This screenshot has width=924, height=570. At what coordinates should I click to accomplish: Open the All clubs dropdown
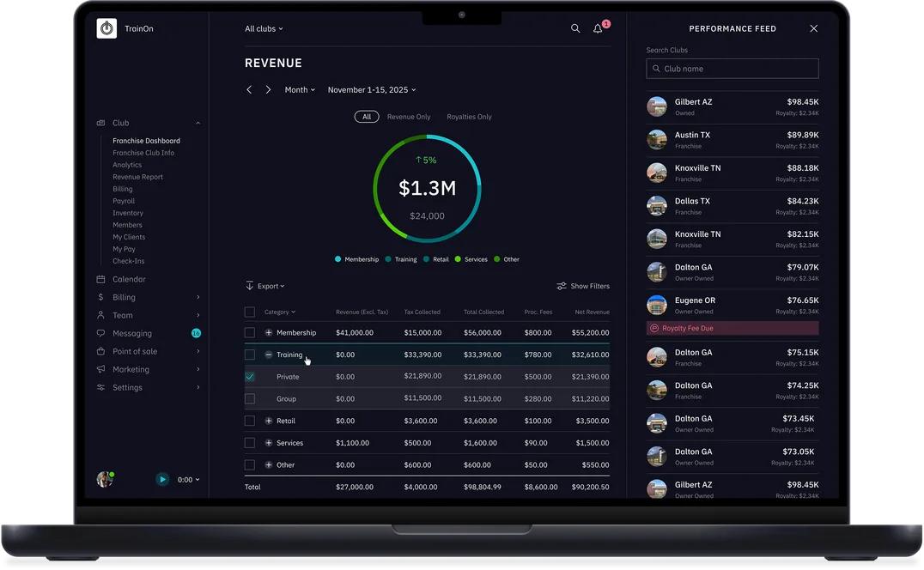[x=264, y=28]
